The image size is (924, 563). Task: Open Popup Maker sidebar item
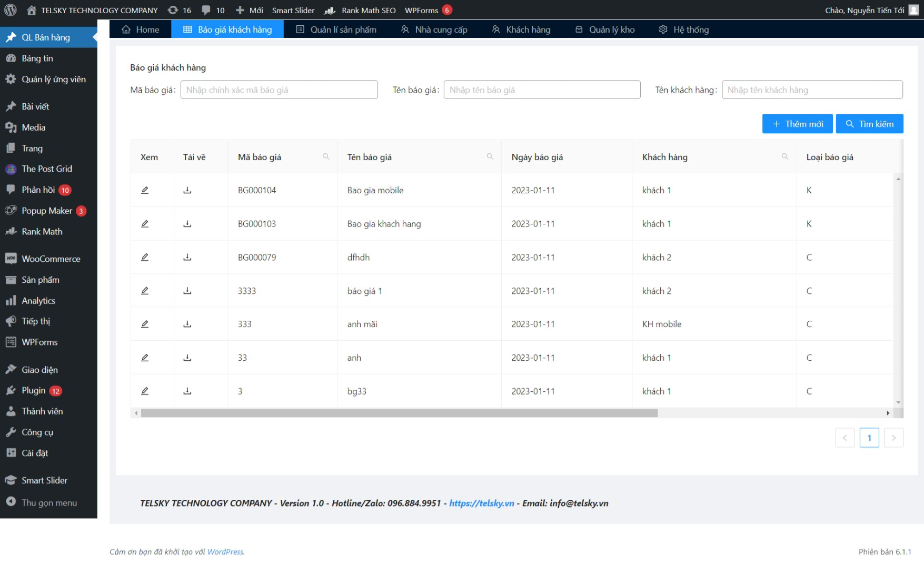pyautogui.click(x=48, y=211)
